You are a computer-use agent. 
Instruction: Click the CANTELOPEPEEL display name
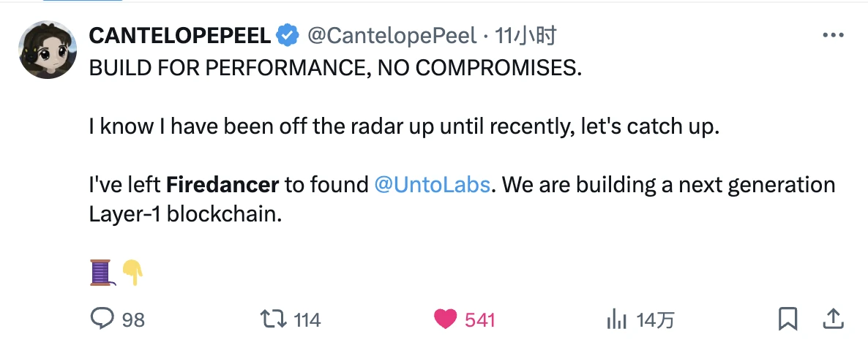179,35
